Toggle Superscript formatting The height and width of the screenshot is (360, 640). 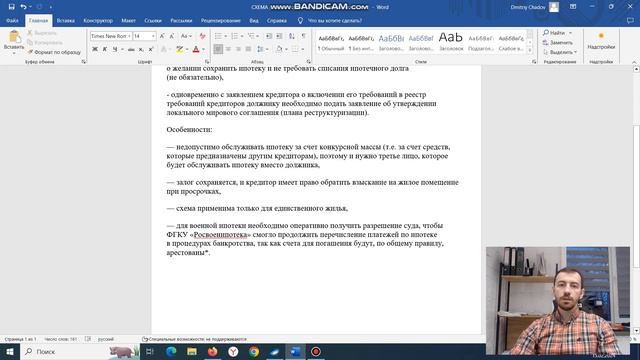click(151, 49)
